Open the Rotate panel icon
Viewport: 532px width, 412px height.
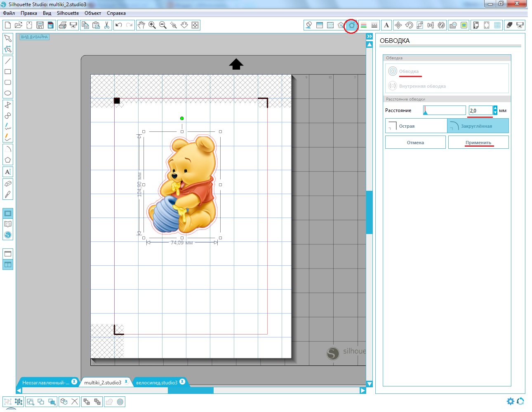click(409, 25)
